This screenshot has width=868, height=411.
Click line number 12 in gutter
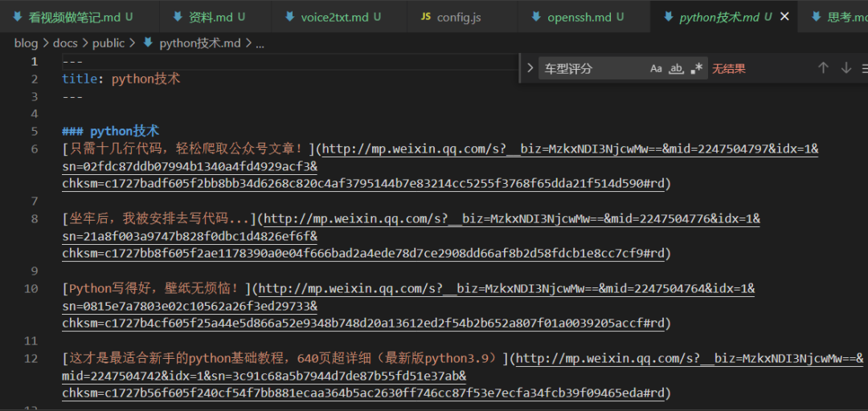(x=31, y=359)
